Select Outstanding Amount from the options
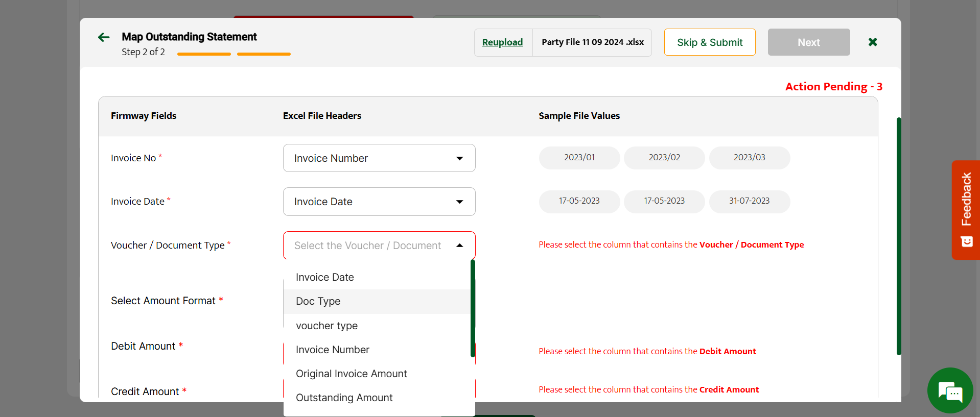The image size is (980, 417). pos(344,398)
